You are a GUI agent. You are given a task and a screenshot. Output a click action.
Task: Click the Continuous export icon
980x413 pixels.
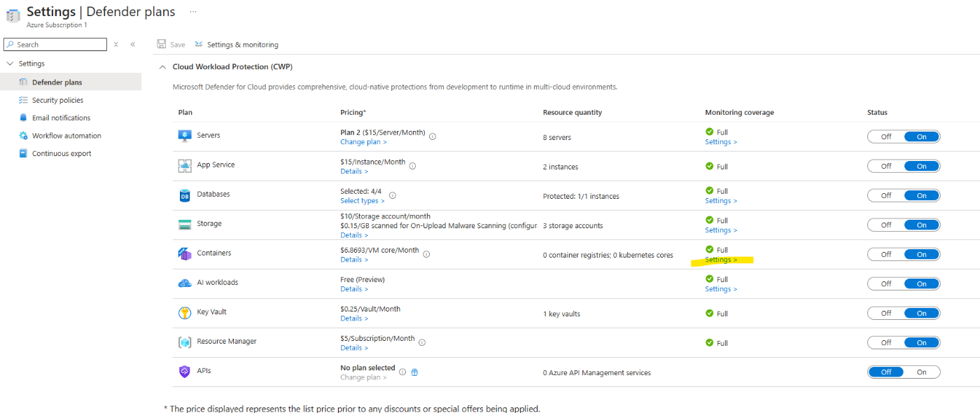(23, 153)
